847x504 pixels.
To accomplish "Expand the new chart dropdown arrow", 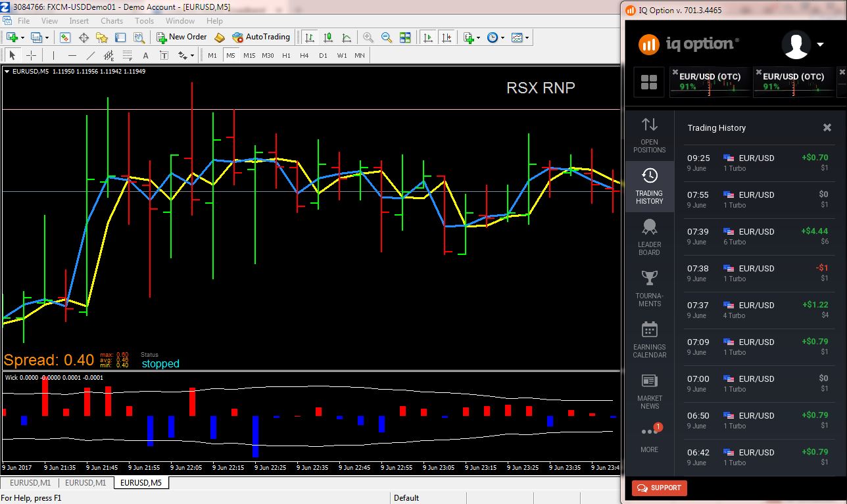I will click(x=23, y=38).
